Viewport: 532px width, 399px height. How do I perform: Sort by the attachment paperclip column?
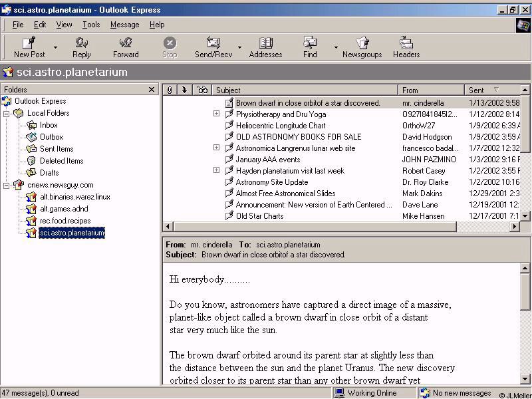click(170, 90)
